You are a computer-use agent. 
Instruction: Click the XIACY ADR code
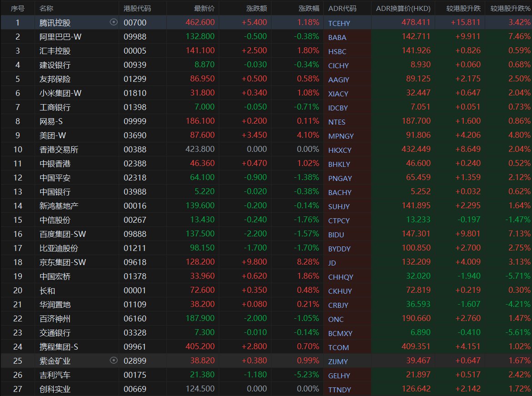(x=338, y=94)
